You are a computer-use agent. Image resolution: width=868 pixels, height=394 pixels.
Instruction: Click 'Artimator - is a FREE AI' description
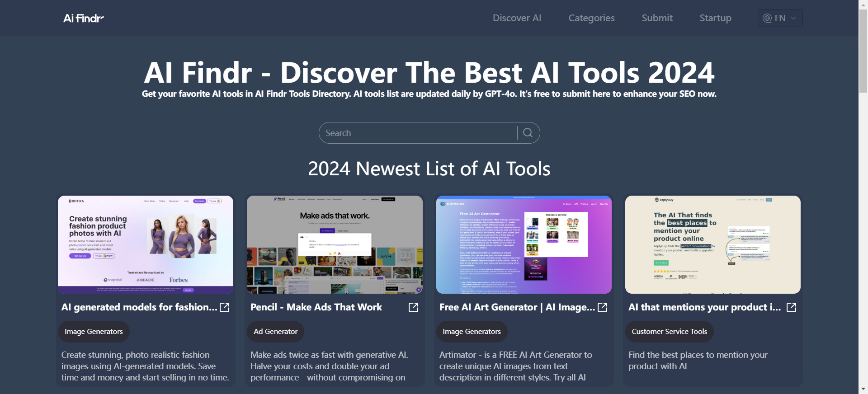516,366
